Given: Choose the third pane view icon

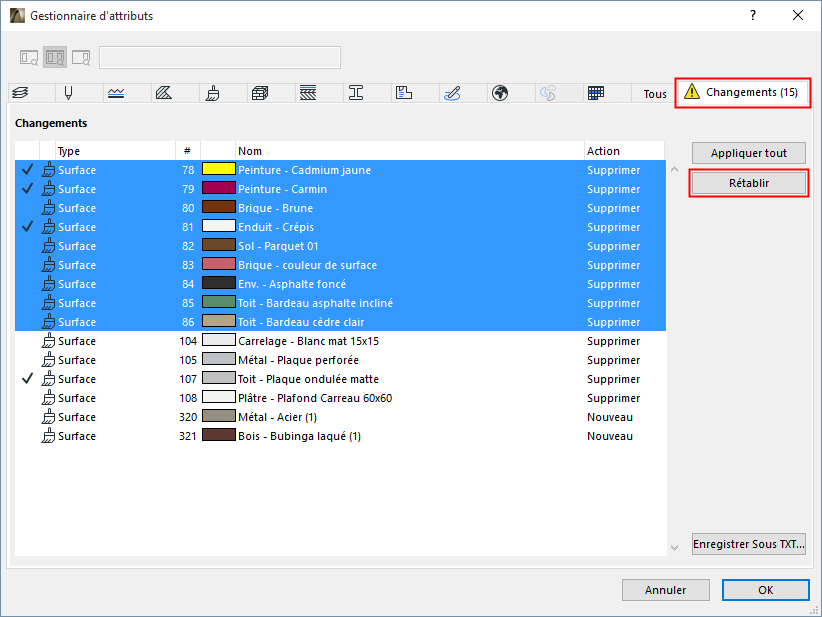Looking at the screenshot, I should point(81,57).
